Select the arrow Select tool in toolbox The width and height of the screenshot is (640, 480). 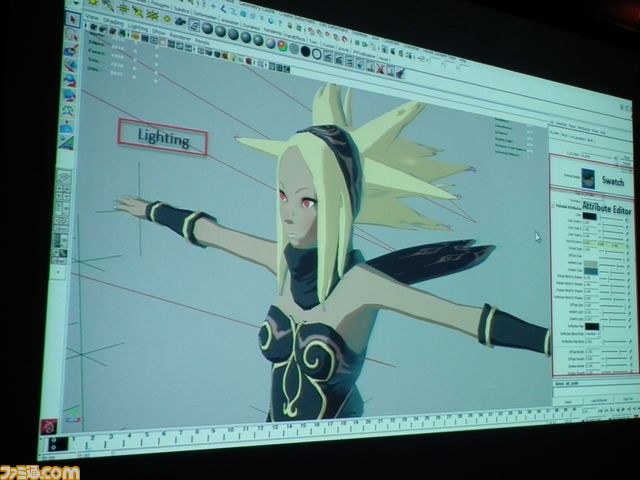(x=73, y=19)
